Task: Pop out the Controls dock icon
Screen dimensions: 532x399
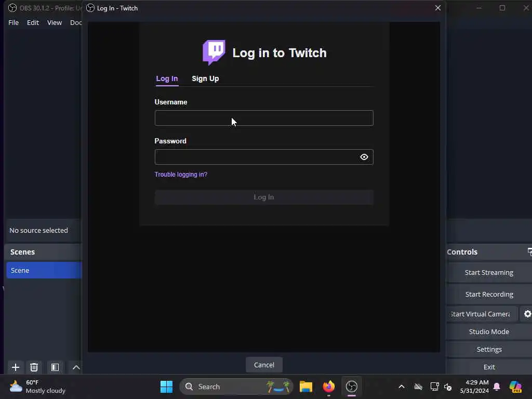Action: [529, 251]
